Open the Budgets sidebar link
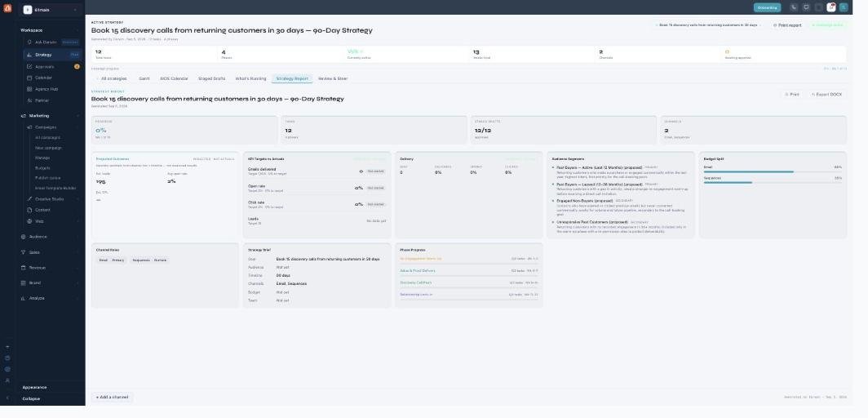 click(42, 167)
